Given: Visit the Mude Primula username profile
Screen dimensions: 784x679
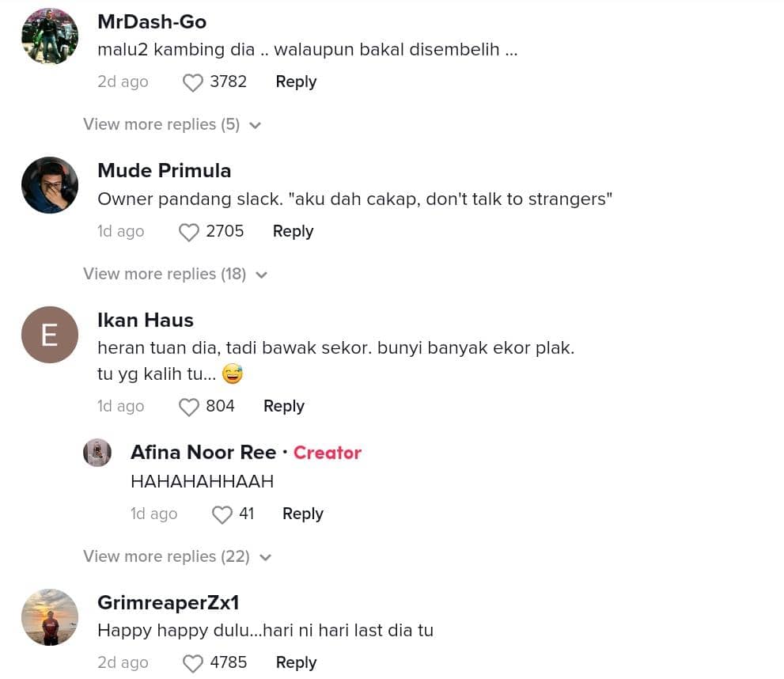Looking at the screenshot, I should coord(164,171).
